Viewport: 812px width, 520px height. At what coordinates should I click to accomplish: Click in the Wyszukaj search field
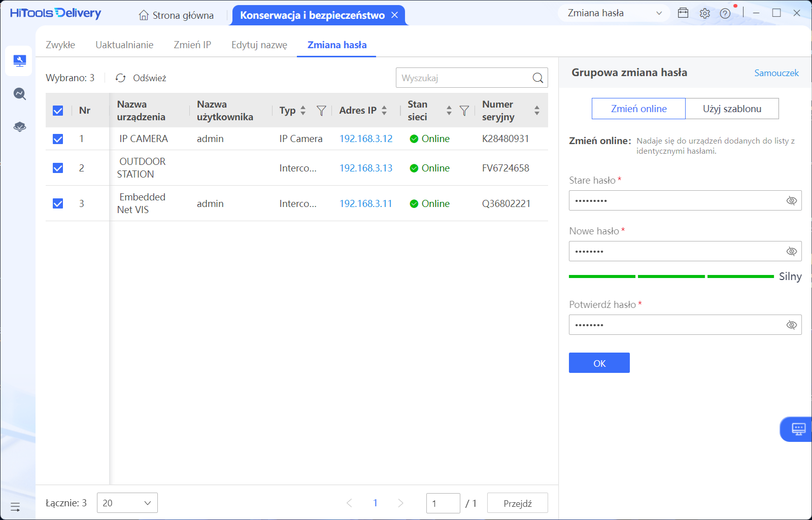click(463, 78)
